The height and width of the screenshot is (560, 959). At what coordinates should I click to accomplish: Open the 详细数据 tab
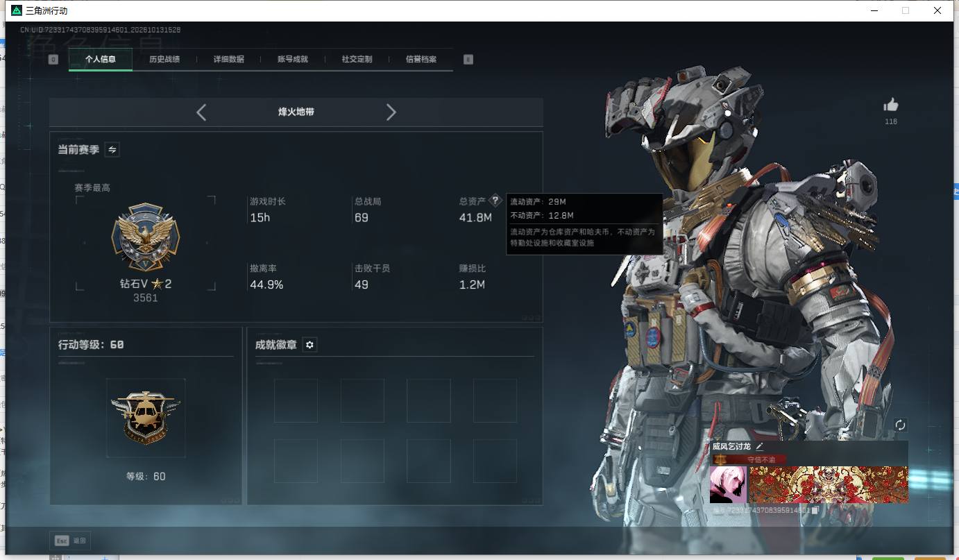(x=228, y=60)
